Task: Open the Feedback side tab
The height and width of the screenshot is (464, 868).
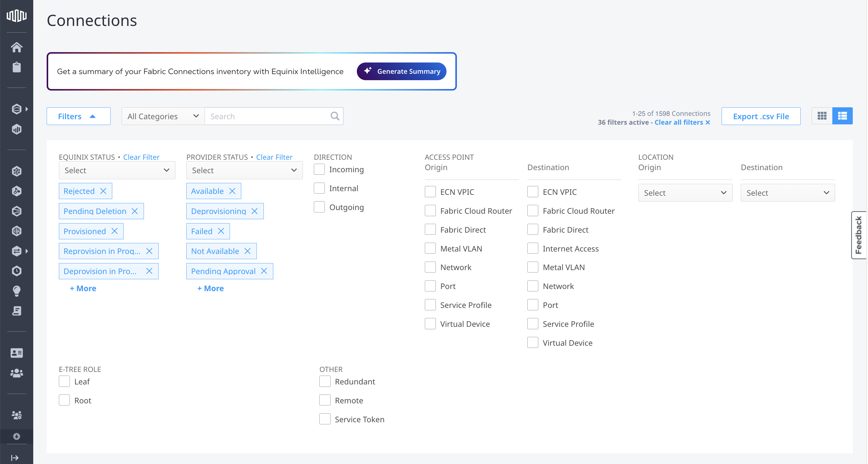Action: point(858,235)
